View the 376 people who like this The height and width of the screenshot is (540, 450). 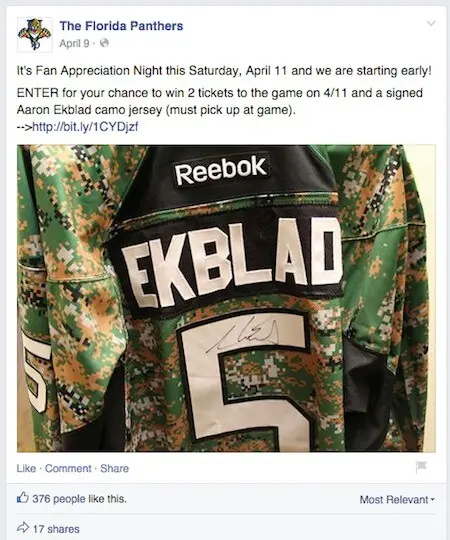tap(80, 499)
